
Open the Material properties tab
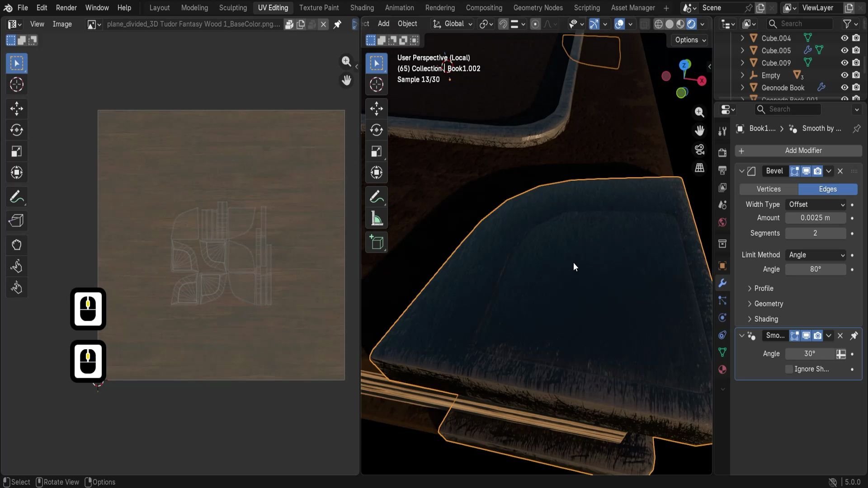point(722,370)
